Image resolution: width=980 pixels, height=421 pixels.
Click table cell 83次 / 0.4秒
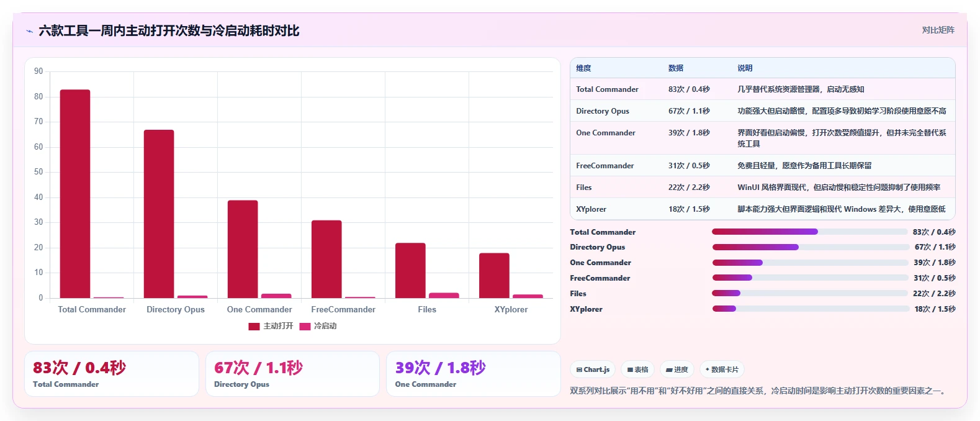pyautogui.click(x=689, y=89)
